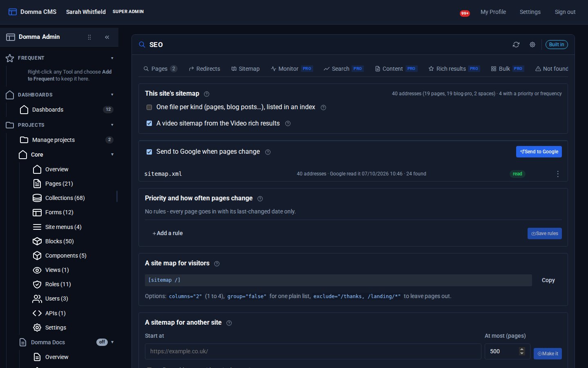Toggle Send to Google when pages change
The width and height of the screenshot is (588, 368).
click(x=149, y=152)
